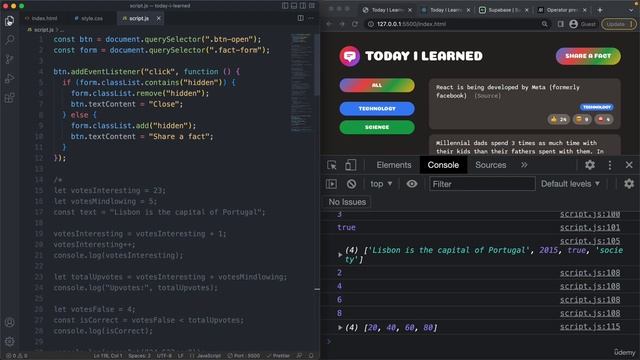640x360 pixels.
Task: Go forward in the browser
Action: pyautogui.click(x=342, y=24)
